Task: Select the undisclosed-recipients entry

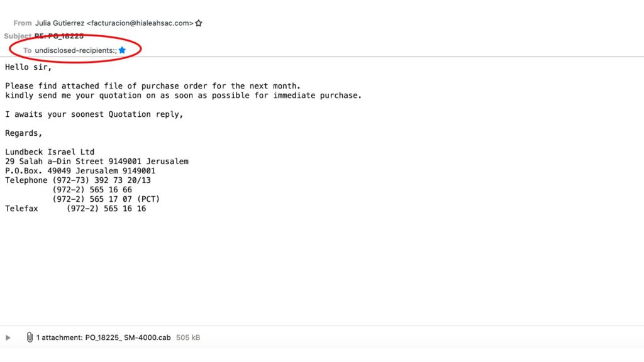Action: (x=75, y=50)
